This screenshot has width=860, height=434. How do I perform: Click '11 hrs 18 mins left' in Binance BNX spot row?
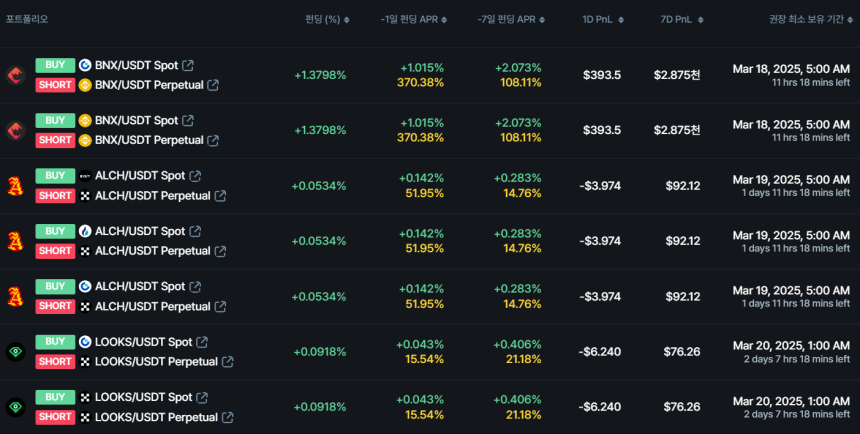[x=811, y=137]
